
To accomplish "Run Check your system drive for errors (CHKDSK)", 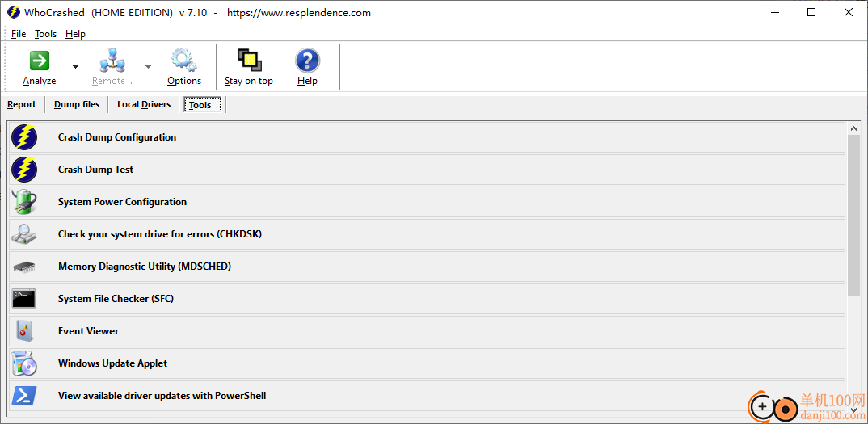I will tap(427, 234).
